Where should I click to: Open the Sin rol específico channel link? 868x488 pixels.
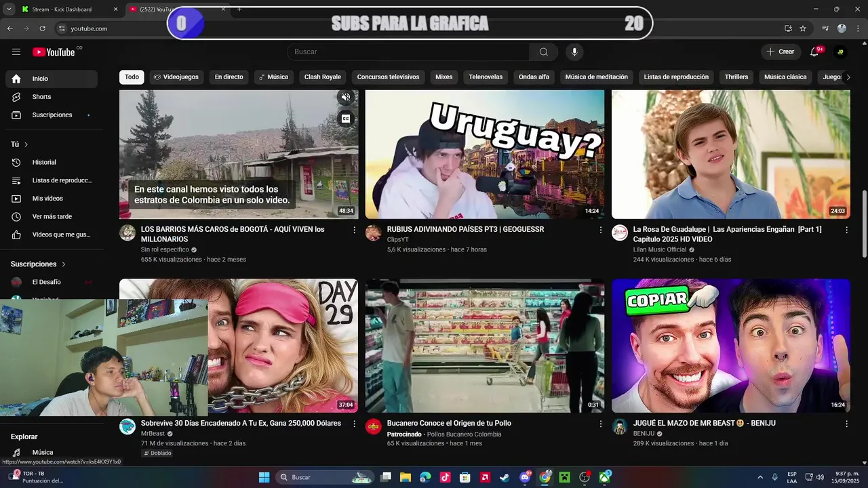point(165,250)
